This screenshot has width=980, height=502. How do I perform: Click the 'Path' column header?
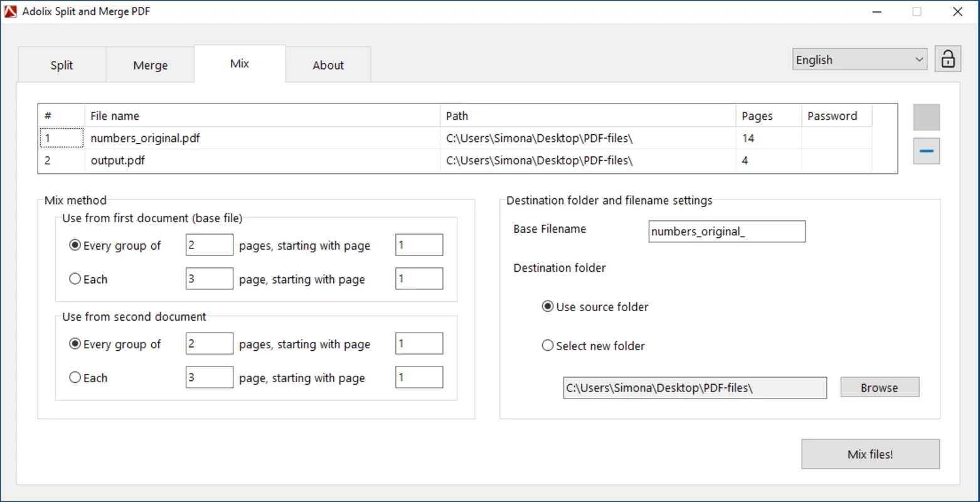coord(588,115)
